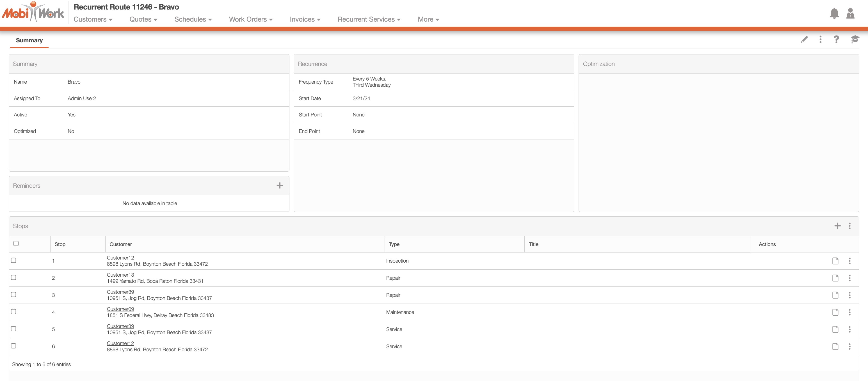This screenshot has height=381, width=868.
Task: Check the select-all stops header checkbox
Action: tap(16, 244)
